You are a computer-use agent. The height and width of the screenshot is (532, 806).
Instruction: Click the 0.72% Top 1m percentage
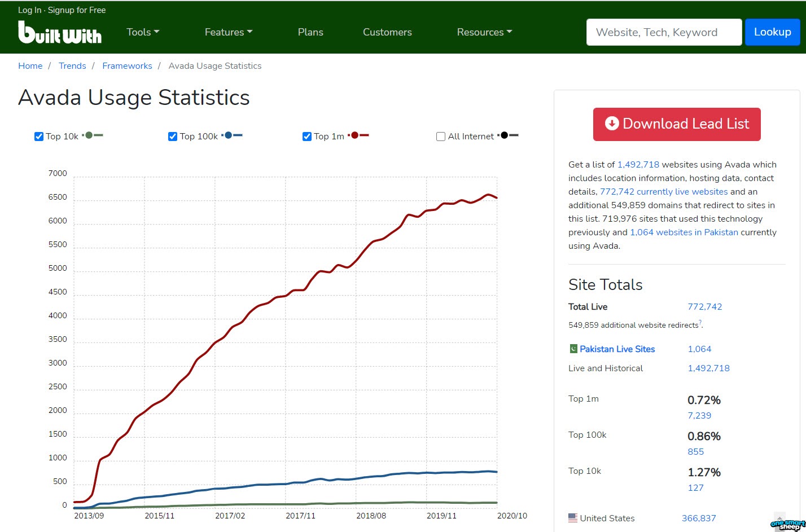tap(704, 400)
